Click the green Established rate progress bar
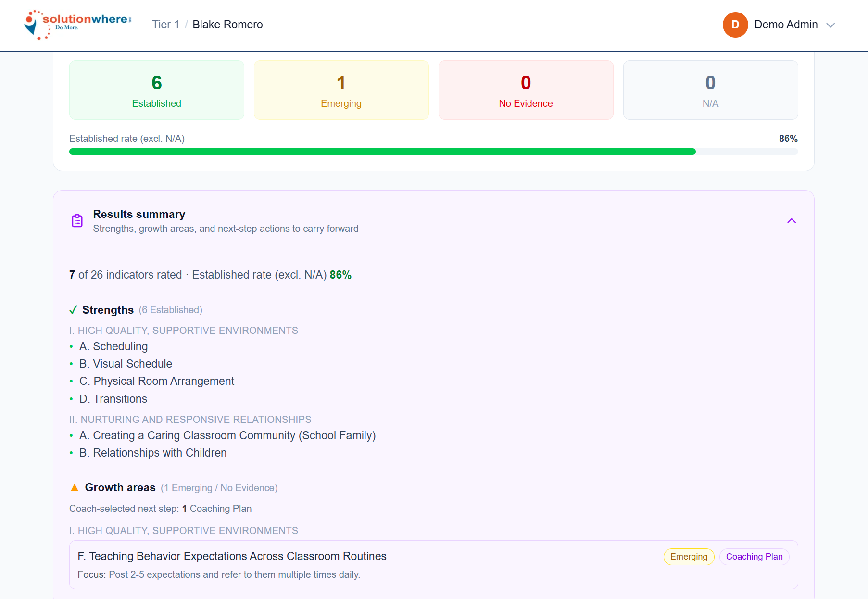868x599 pixels. tap(434, 152)
